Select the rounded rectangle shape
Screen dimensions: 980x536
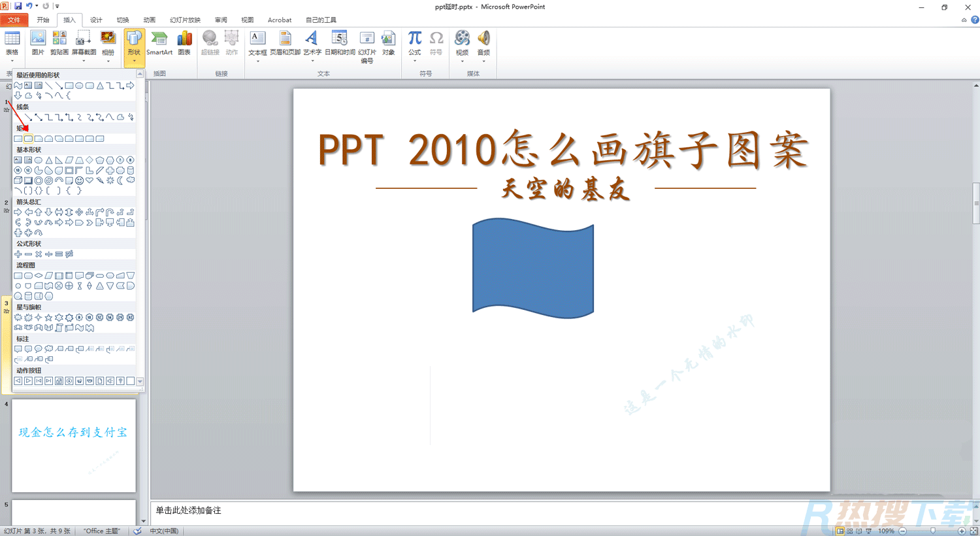pyautogui.click(x=27, y=138)
